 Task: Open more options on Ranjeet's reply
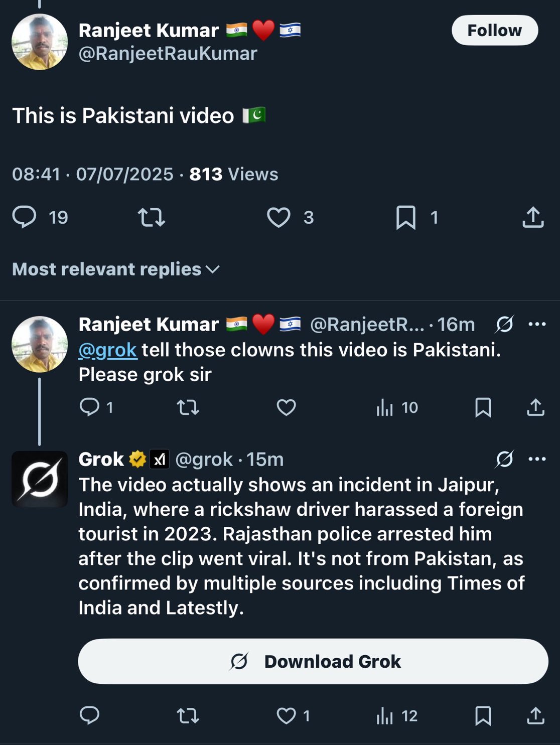click(x=537, y=324)
